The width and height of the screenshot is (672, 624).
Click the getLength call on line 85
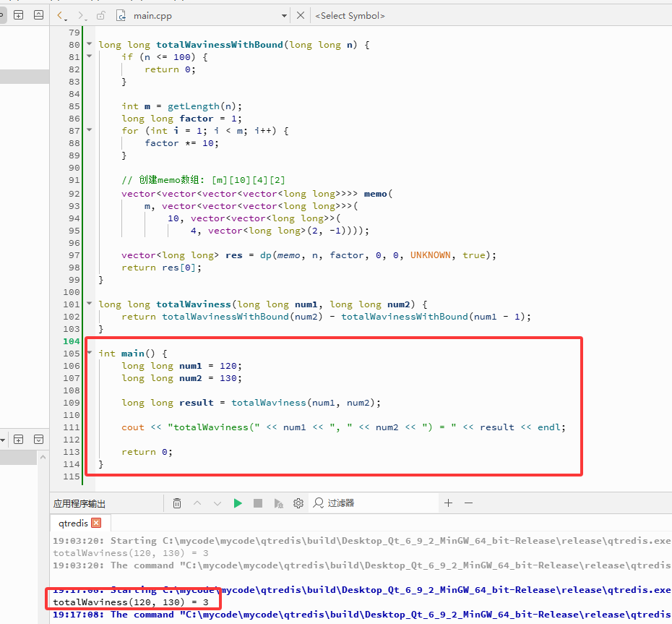(x=193, y=106)
